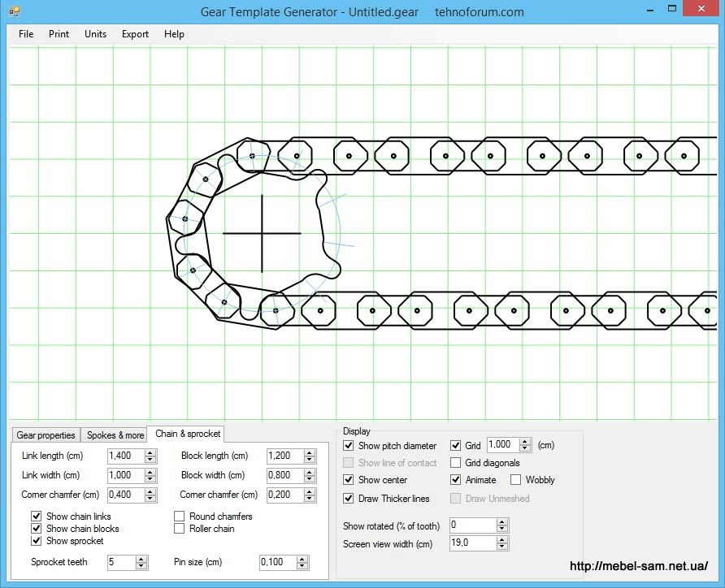This screenshot has width=725, height=588.
Task: Switch to the Spokes & more tab
Action: (115, 435)
